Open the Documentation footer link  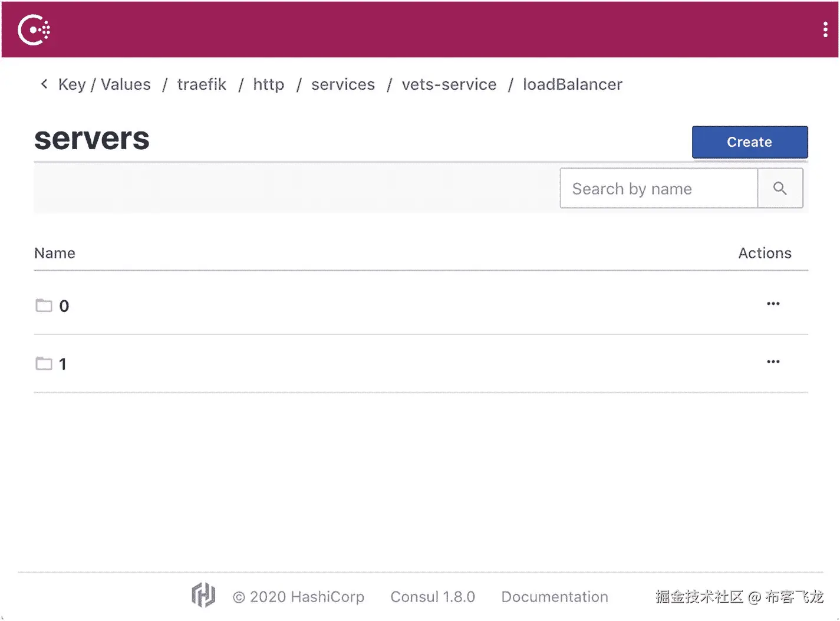tap(555, 597)
